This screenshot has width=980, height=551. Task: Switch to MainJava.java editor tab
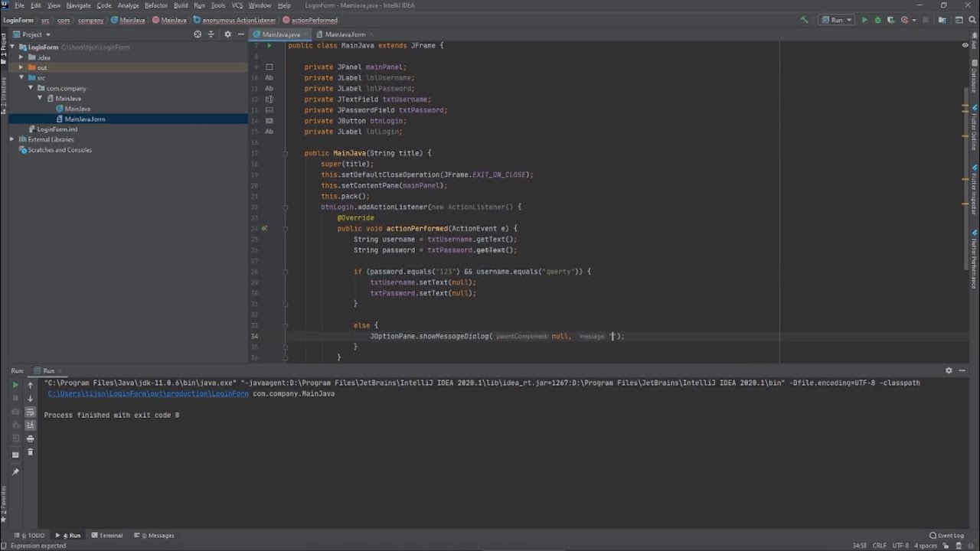[x=280, y=34]
